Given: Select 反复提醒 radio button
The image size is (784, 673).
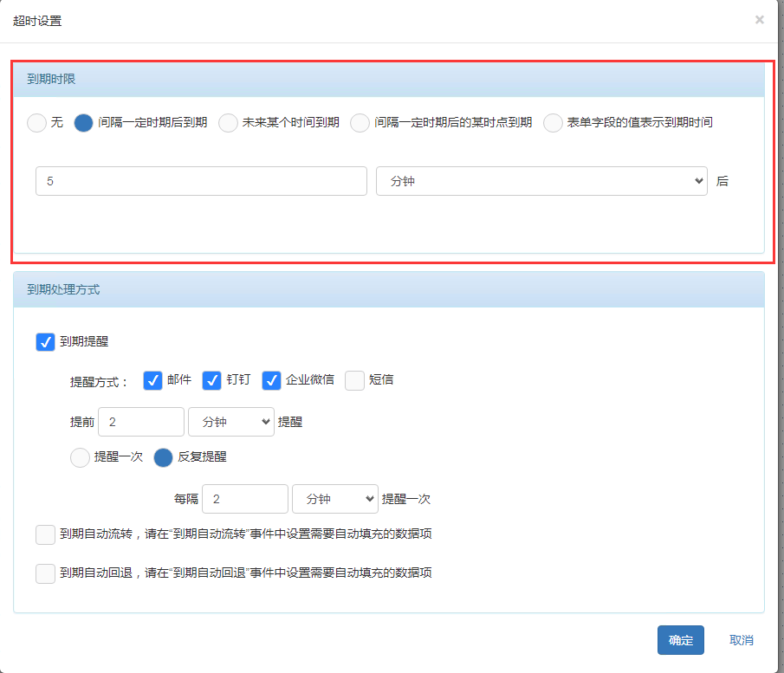Looking at the screenshot, I should pos(163,457).
